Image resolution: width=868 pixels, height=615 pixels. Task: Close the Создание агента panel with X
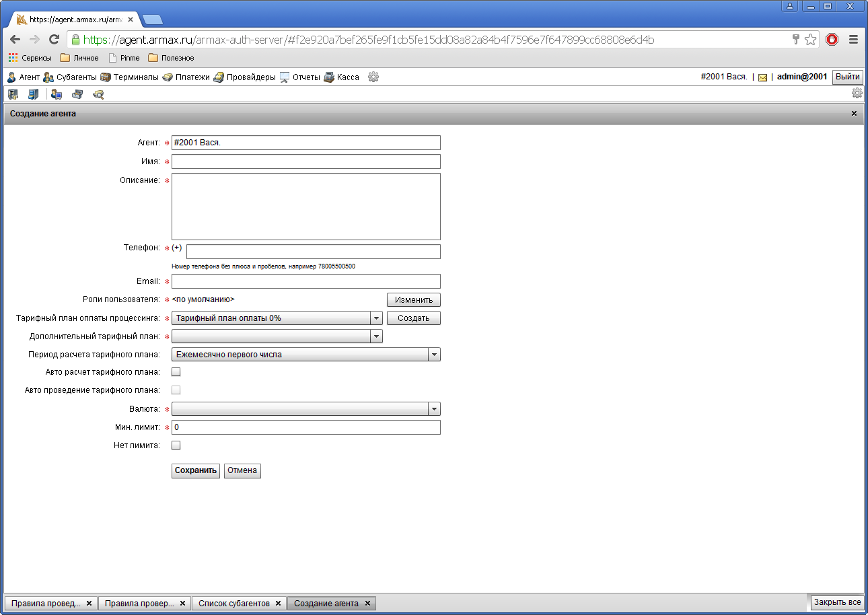pos(855,114)
